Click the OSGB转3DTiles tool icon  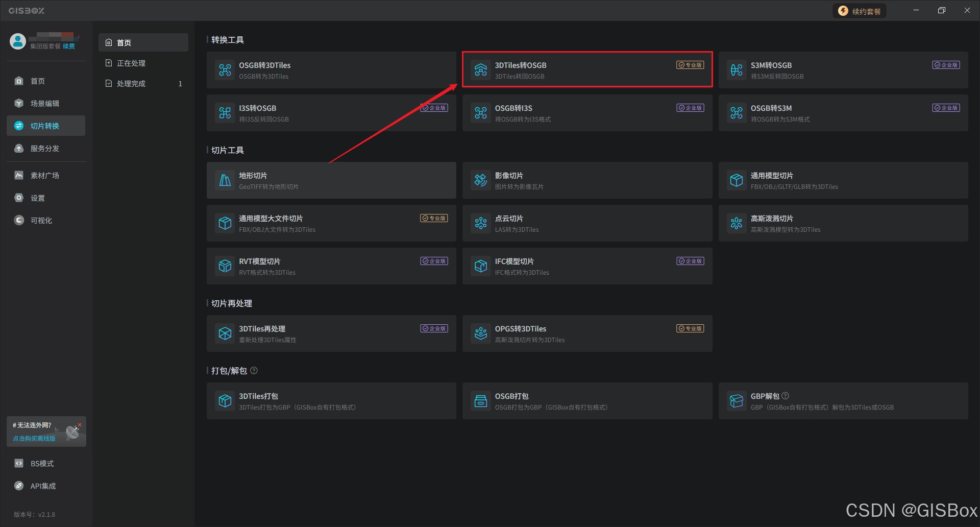(225, 70)
